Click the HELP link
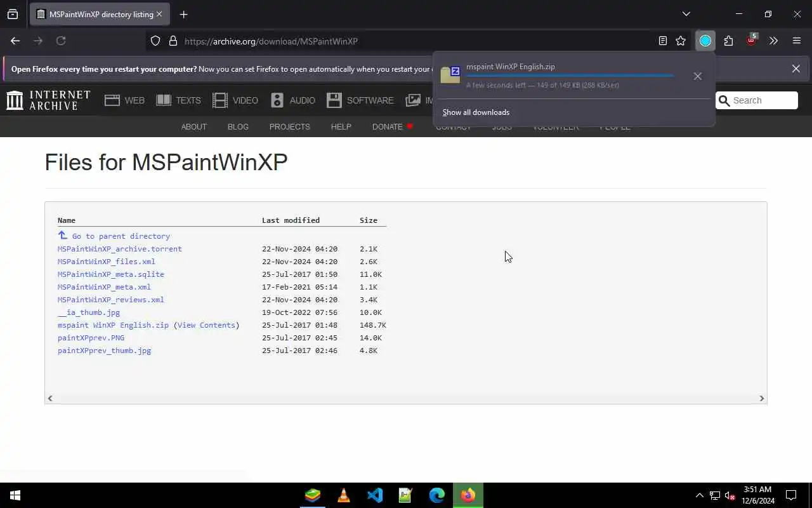Screen dimensions: 812x508 click(341, 126)
